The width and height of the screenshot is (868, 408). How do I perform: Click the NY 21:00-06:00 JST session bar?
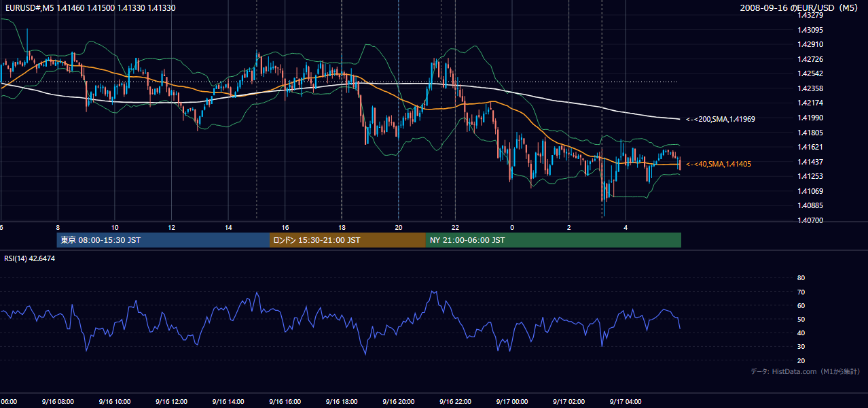click(x=554, y=240)
